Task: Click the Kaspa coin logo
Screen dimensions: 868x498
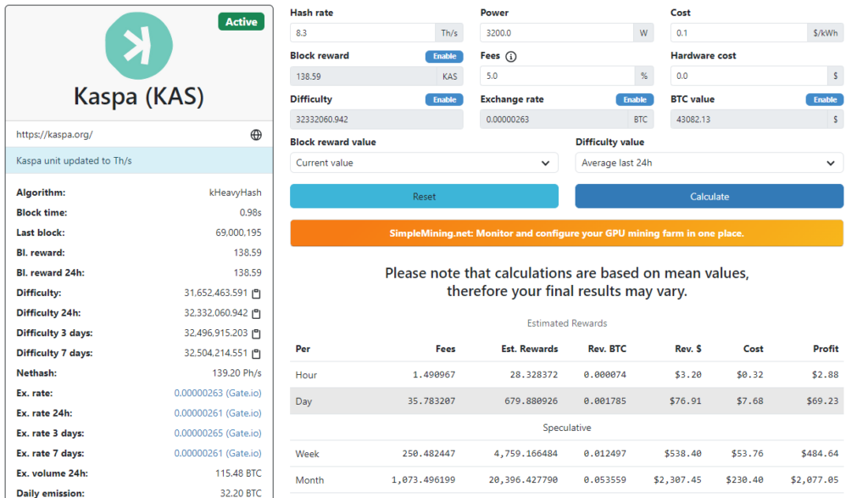Action: [138, 46]
